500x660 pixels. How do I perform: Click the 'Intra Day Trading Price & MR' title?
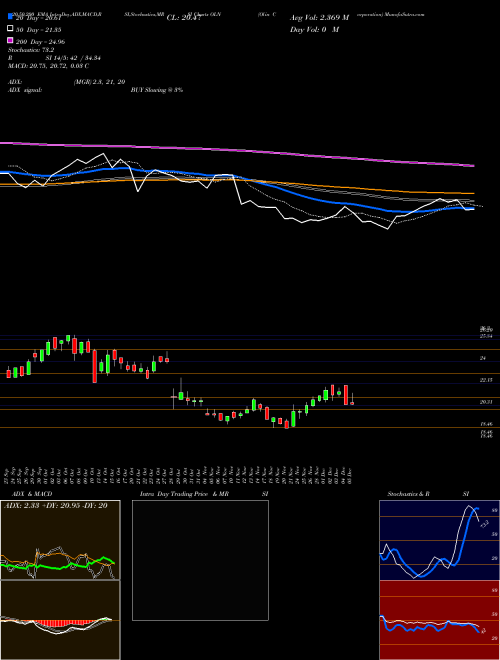184,494
